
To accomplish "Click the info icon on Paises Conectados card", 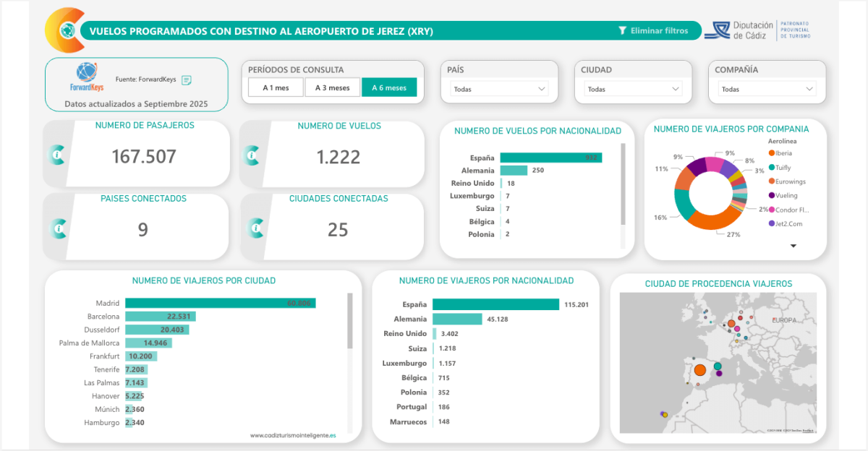I will [57, 228].
